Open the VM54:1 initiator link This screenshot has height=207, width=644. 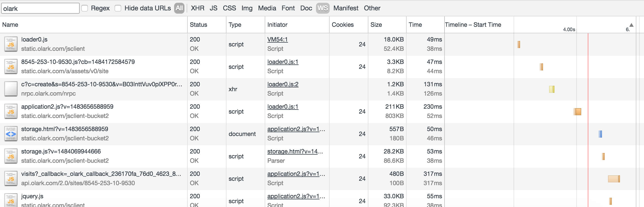pos(277,39)
